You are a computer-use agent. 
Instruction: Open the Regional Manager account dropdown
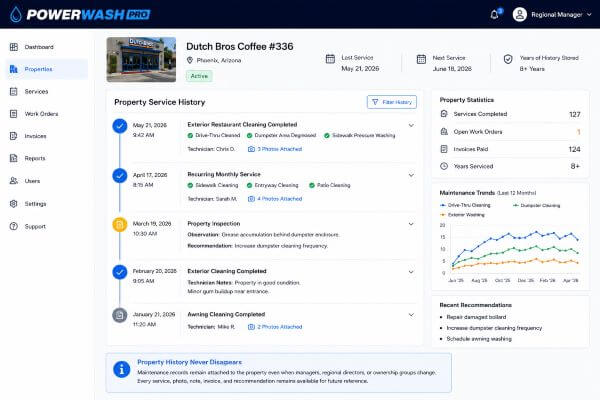(x=589, y=15)
